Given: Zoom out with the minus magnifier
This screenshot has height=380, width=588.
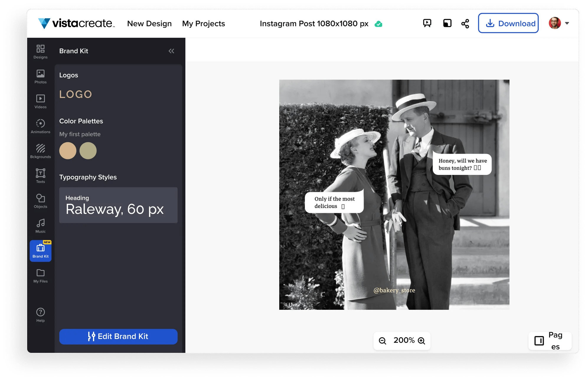Looking at the screenshot, I should [x=383, y=341].
